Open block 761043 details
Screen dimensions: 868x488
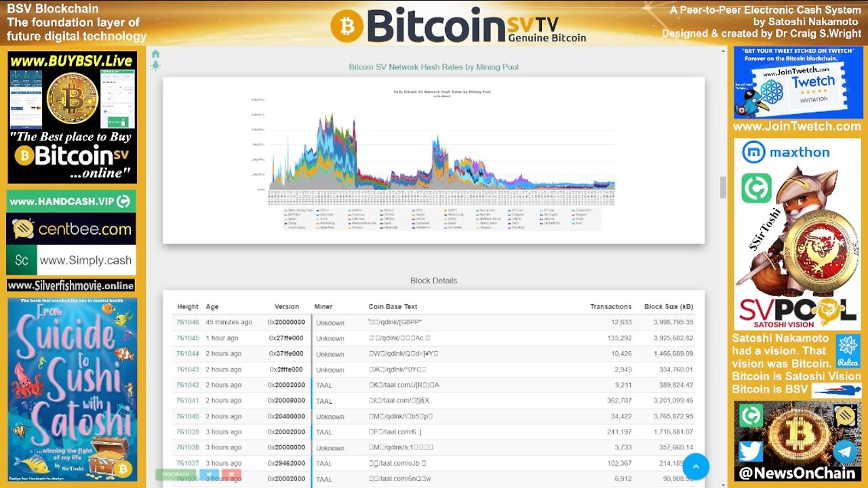tap(188, 369)
